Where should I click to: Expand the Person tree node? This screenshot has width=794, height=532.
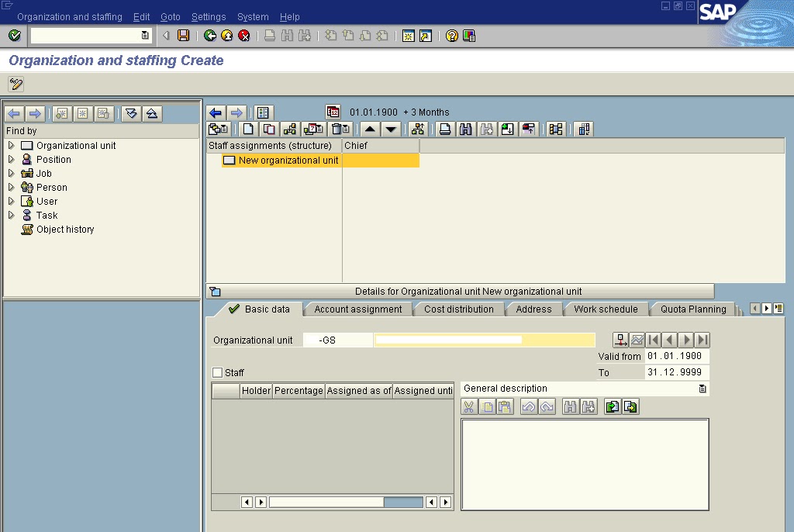pyautogui.click(x=11, y=187)
